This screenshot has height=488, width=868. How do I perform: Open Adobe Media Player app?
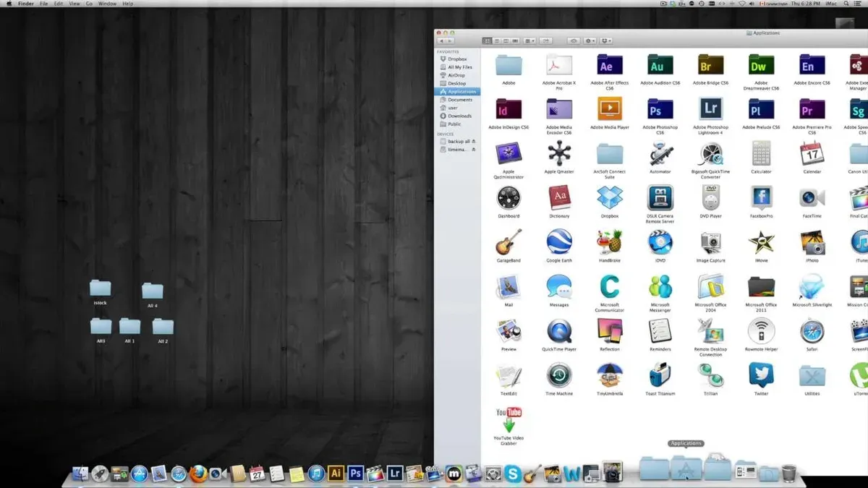pyautogui.click(x=610, y=110)
